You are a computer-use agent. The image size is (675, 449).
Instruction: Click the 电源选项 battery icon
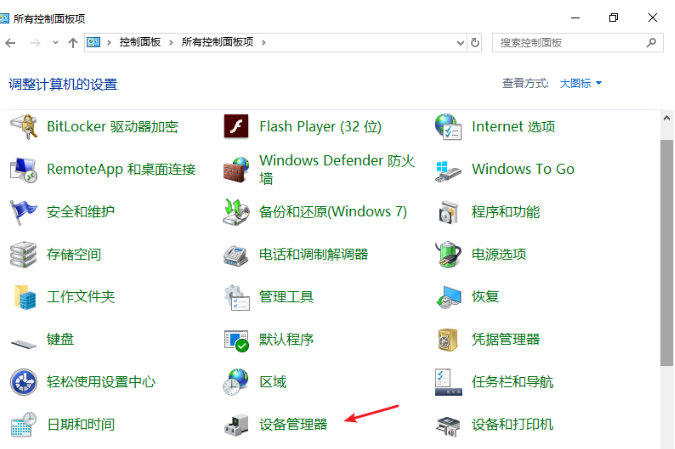pyautogui.click(x=448, y=254)
